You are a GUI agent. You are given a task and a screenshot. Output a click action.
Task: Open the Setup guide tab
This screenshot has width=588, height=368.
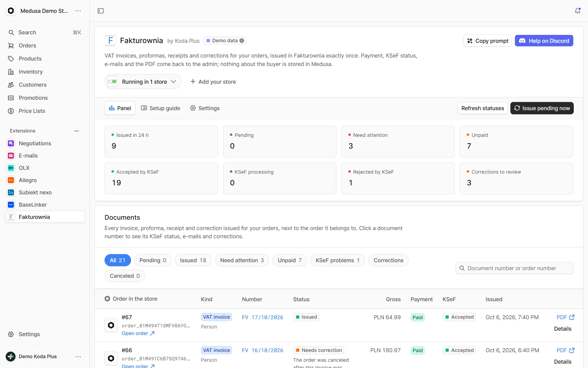pos(161,108)
